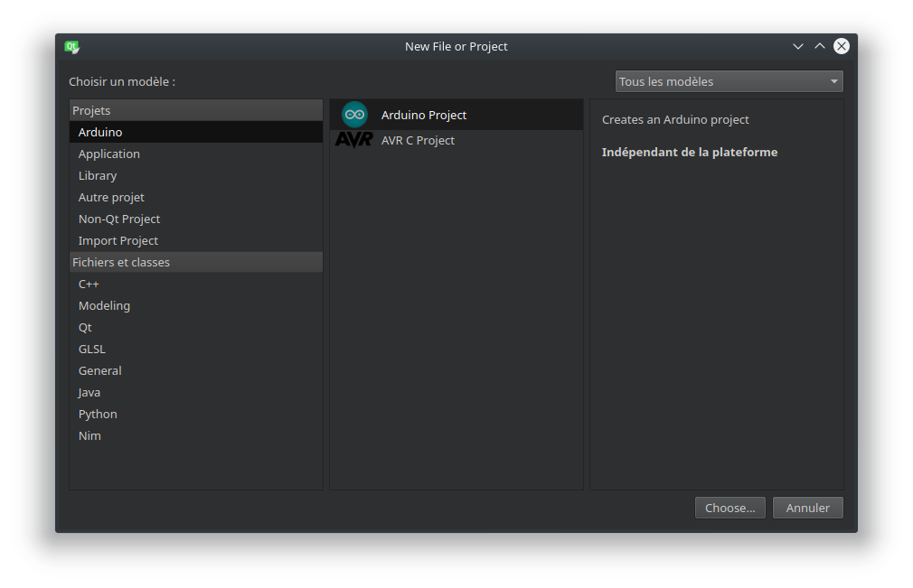The height and width of the screenshot is (588, 913).
Task: Select the Arduino Project template
Action: pyautogui.click(x=456, y=115)
